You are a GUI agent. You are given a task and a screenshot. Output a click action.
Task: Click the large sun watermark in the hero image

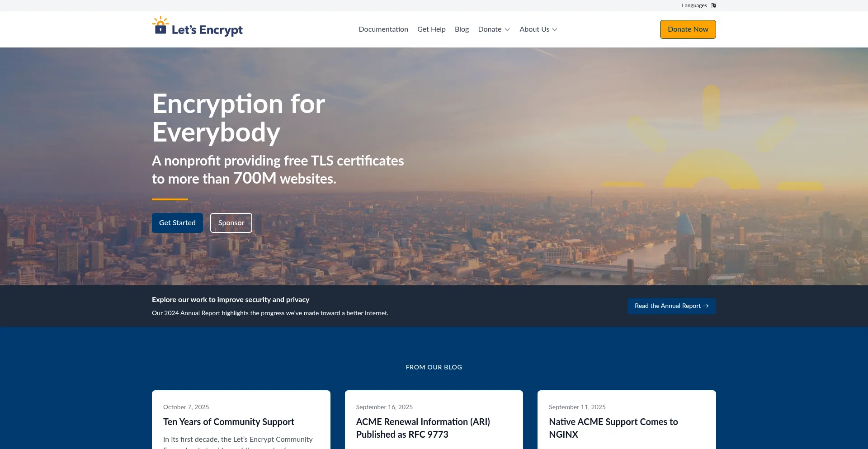tap(712, 149)
